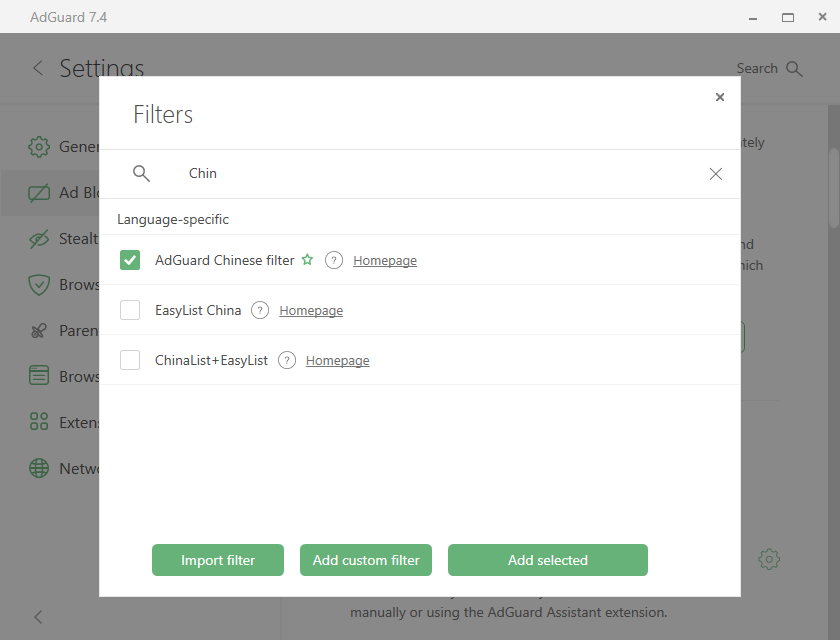Click the Add custom filter button
Image resolution: width=840 pixels, height=640 pixels.
click(x=366, y=560)
